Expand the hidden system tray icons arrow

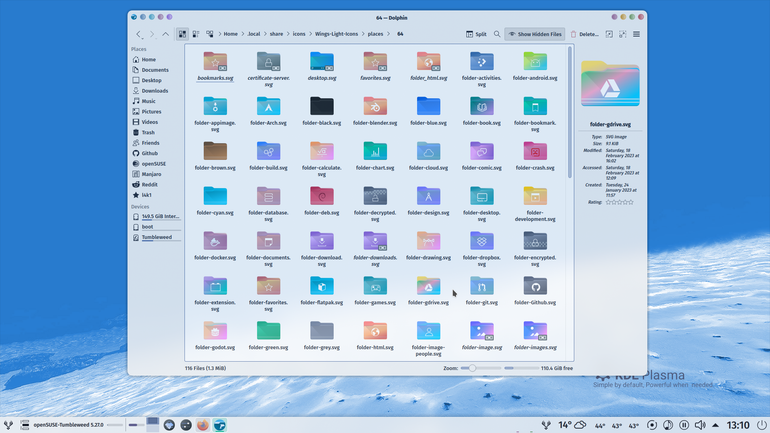(715, 425)
